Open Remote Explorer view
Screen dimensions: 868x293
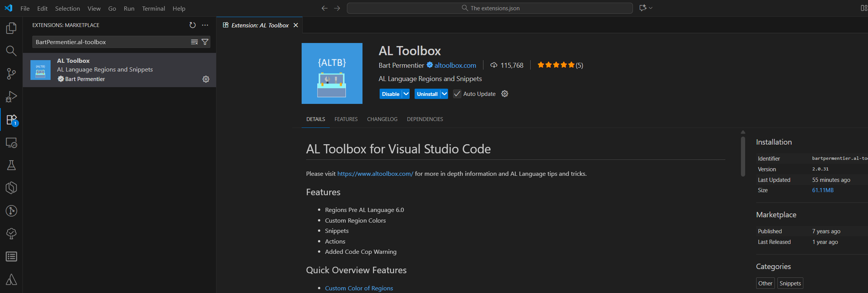tap(11, 143)
